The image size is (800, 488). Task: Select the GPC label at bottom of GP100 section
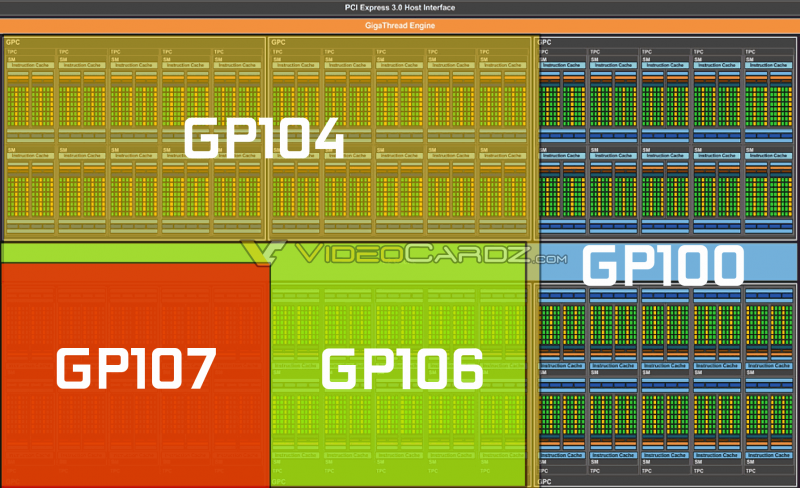tap(546, 481)
